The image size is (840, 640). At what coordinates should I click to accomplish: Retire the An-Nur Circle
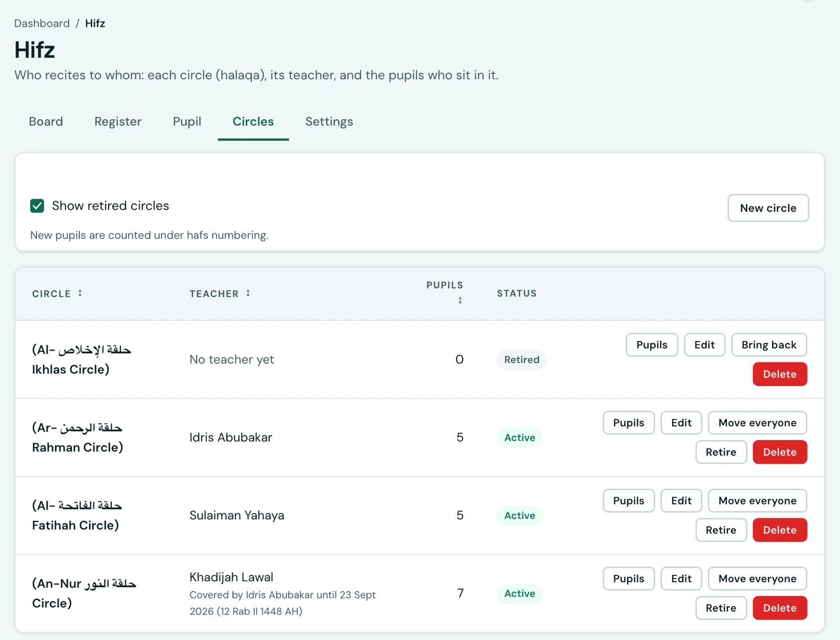tap(721, 608)
